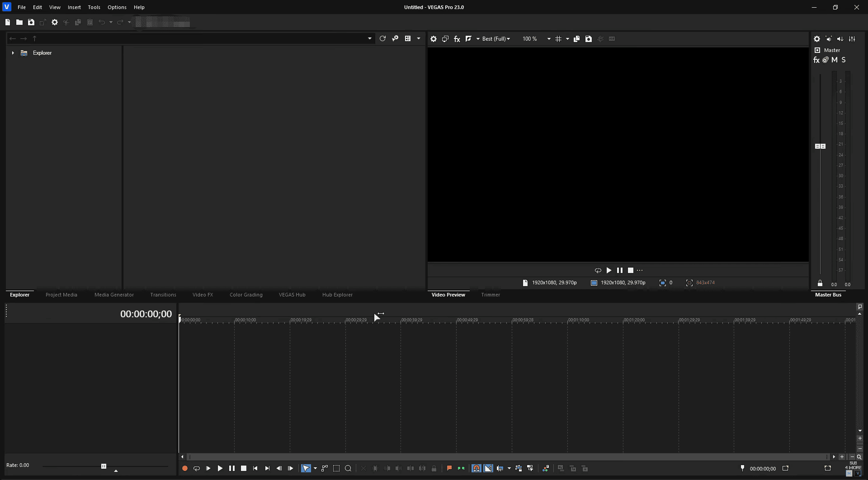Toggle Auto Ripple
Viewport: 868px width, 480px height.
500,469
